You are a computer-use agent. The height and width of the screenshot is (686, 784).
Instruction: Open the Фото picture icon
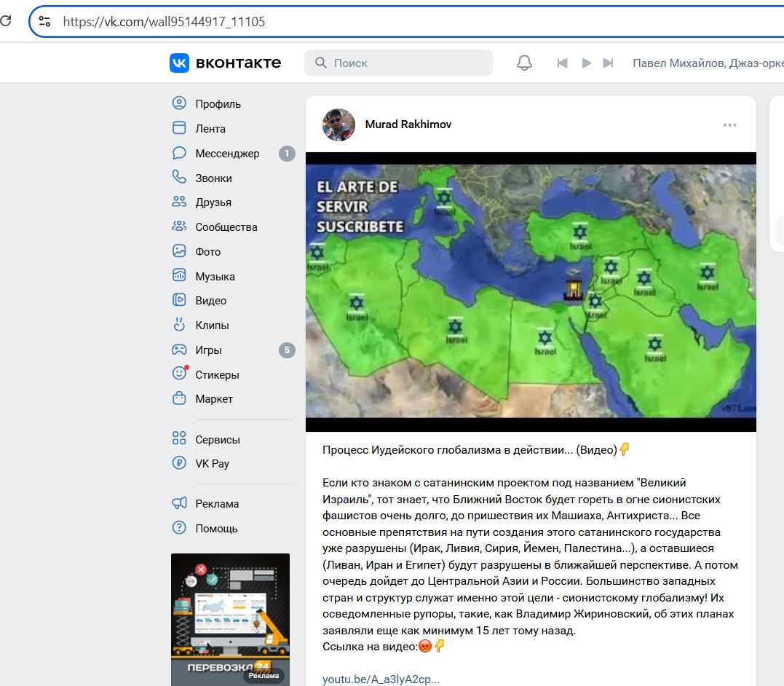pos(179,251)
